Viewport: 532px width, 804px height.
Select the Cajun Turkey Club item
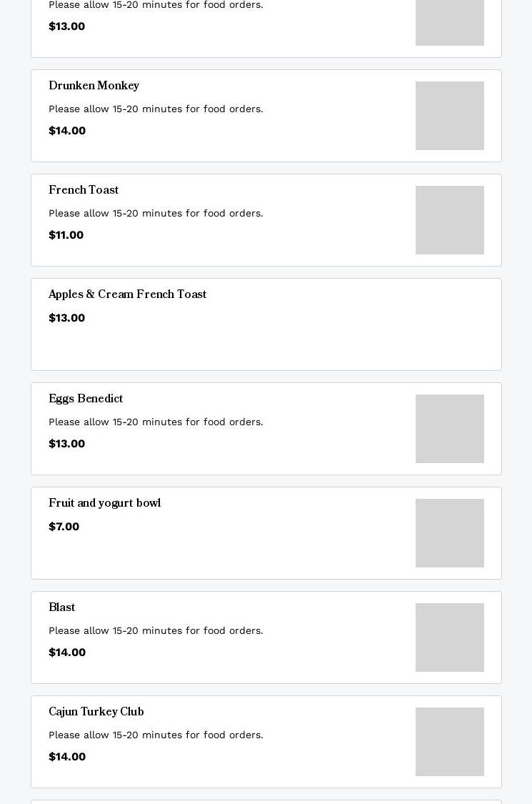pos(96,713)
